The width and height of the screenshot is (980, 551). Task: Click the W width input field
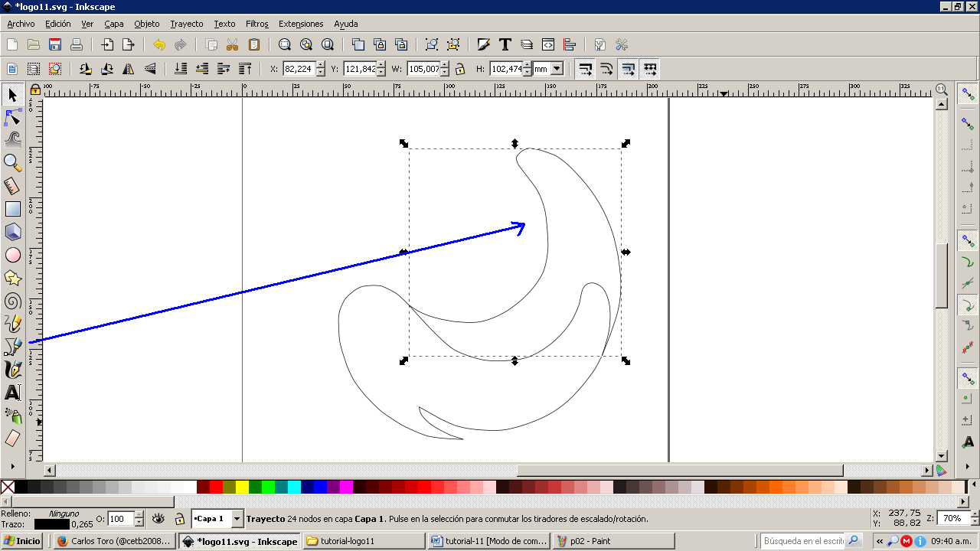[424, 69]
